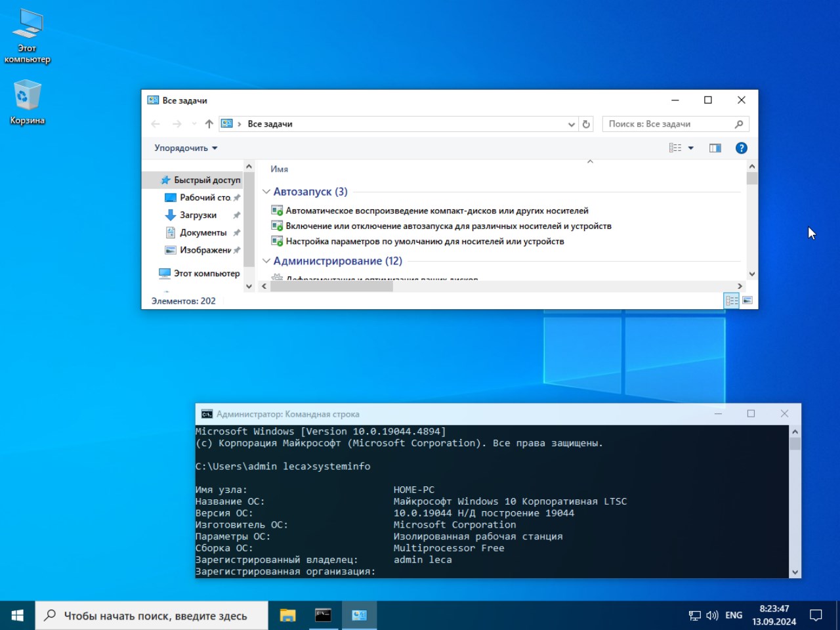Click the horizontal scrollbar left arrow

point(264,286)
